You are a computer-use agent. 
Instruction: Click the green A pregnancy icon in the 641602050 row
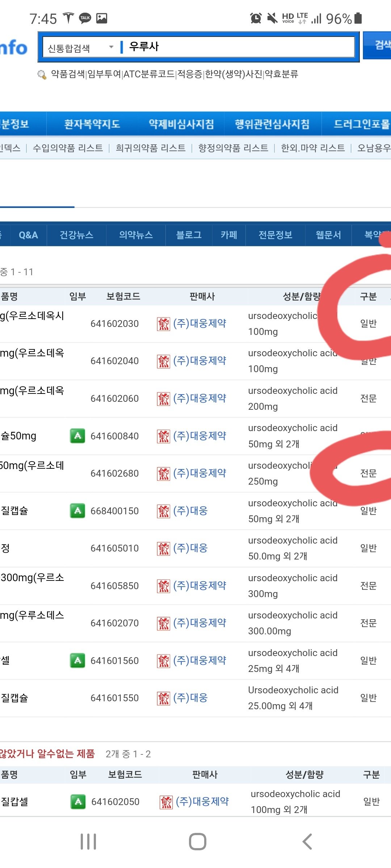78,802
